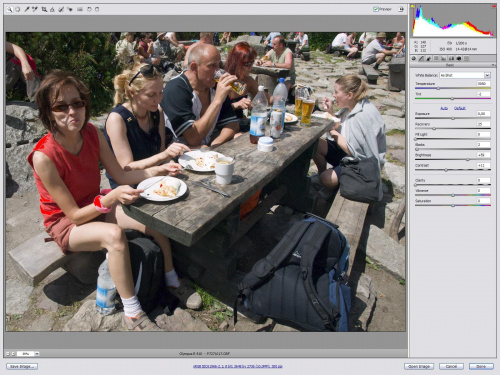Open the White Balance dropdown
The height and width of the screenshot is (375, 500).
(465, 75)
